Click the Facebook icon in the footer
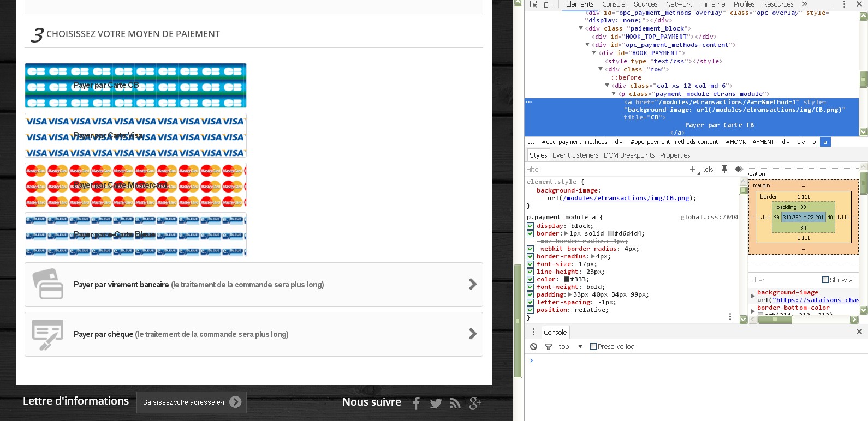The image size is (868, 421). pyautogui.click(x=416, y=404)
